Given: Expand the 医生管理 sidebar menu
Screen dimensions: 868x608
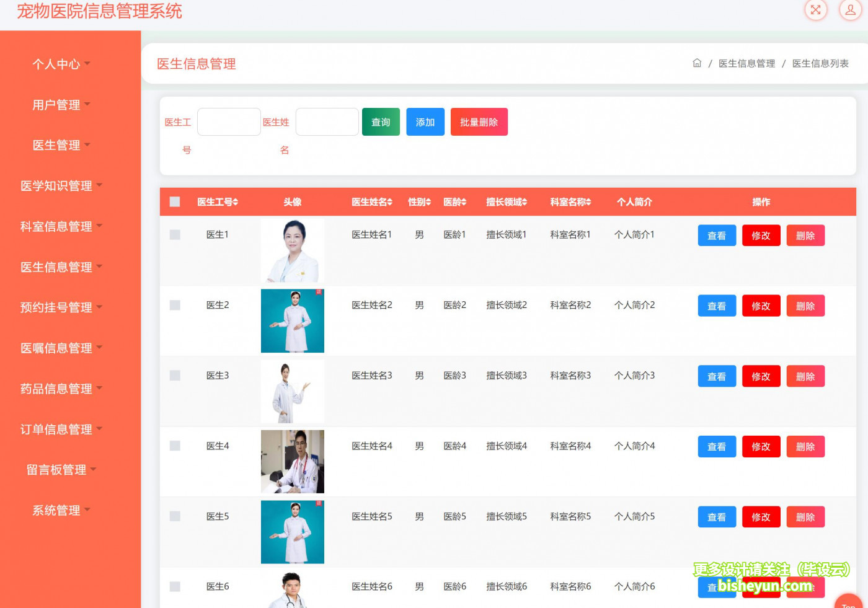Looking at the screenshot, I should (x=61, y=145).
